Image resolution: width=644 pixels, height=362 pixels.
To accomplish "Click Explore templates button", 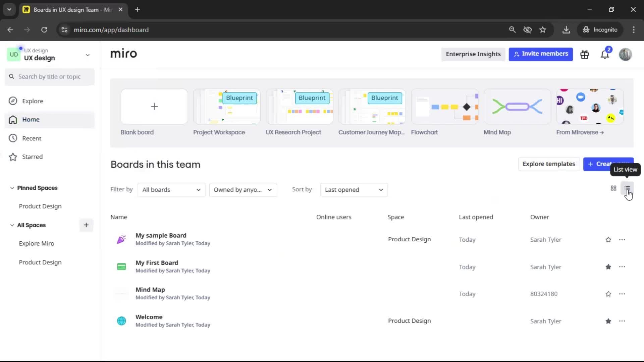I will pos(549,164).
